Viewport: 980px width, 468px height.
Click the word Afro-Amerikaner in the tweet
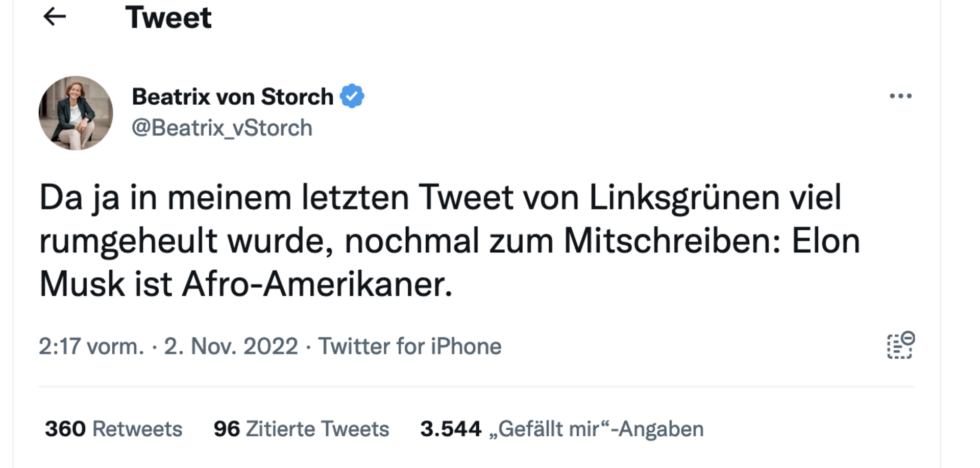tap(316, 284)
